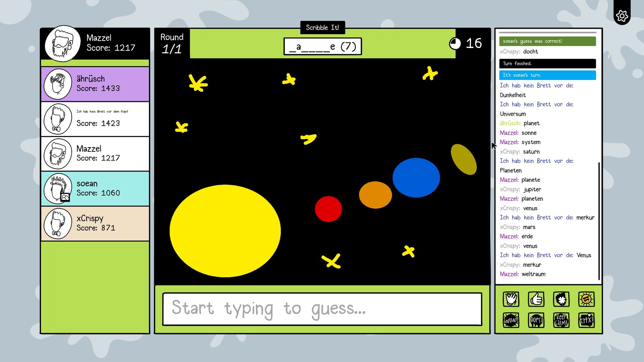Select the sun/shine reaction icon
This screenshot has height=362, width=644.
click(586, 300)
